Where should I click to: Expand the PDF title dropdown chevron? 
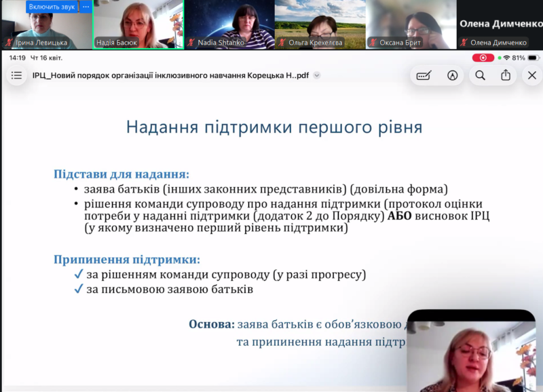point(316,76)
